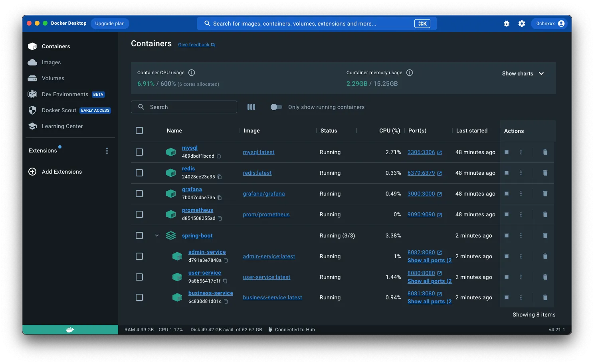Open Images in sidebar
The width and height of the screenshot is (594, 364).
click(x=70, y=62)
